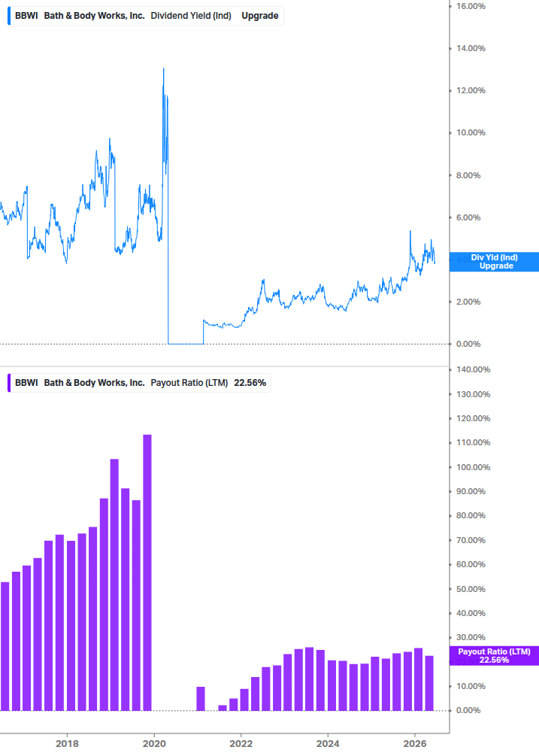Click the 8.00% label on the dividend yield axis
This screenshot has height=756, width=539.
click(x=468, y=175)
